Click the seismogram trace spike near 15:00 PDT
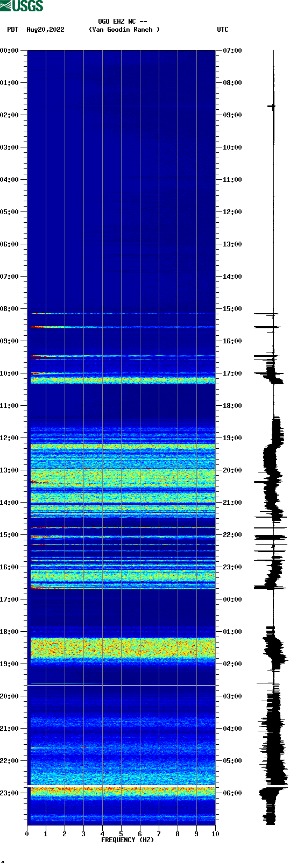This screenshot has height=868, width=297. [x=271, y=537]
